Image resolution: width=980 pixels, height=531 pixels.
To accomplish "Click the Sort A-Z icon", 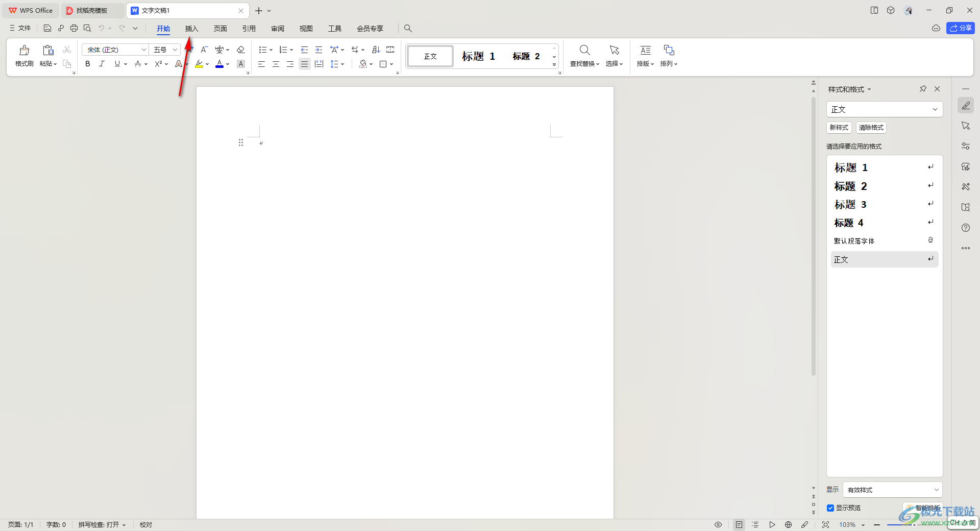I will pyautogui.click(x=376, y=50).
